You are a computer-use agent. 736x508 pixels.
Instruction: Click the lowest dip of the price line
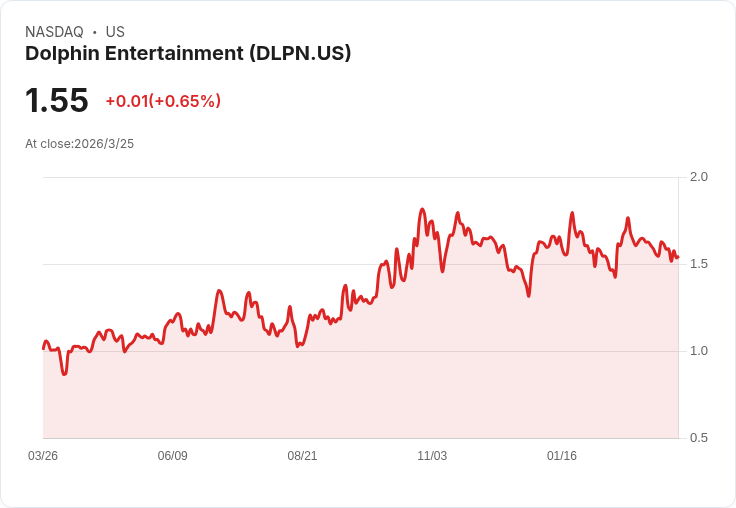coord(64,373)
